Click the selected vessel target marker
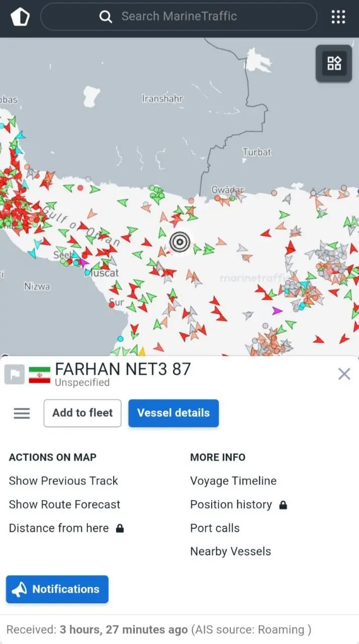 [x=179, y=242]
